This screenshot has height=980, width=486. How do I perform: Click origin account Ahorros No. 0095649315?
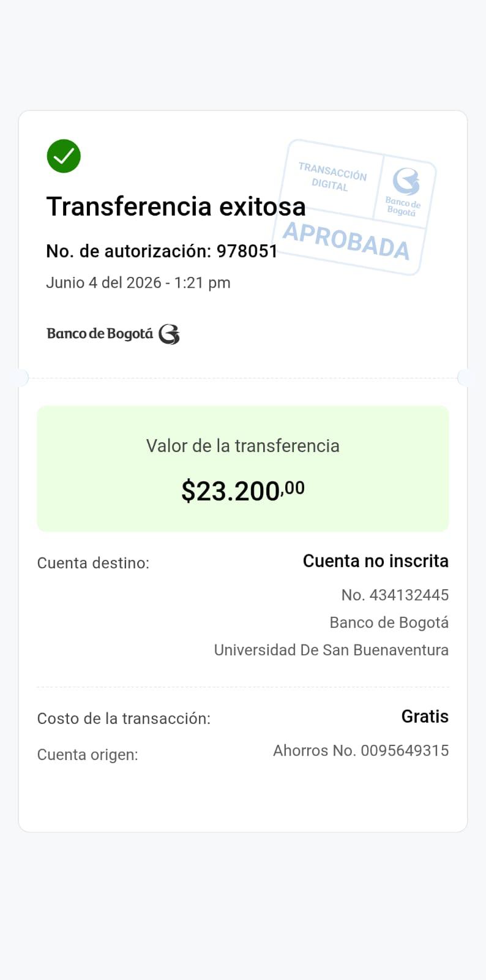(x=361, y=750)
